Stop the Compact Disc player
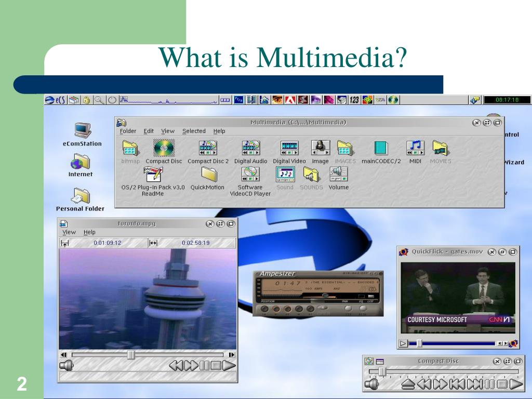Viewport: 532px width, 399px height. point(502,384)
